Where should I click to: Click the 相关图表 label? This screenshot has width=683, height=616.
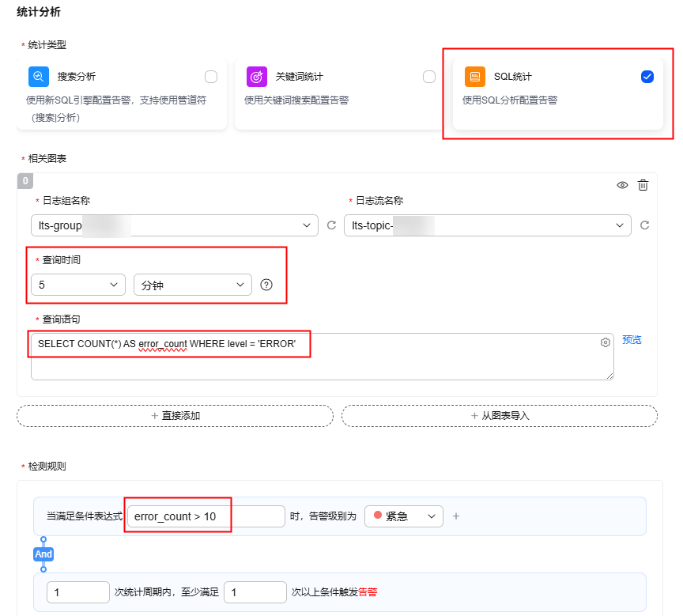click(47, 159)
